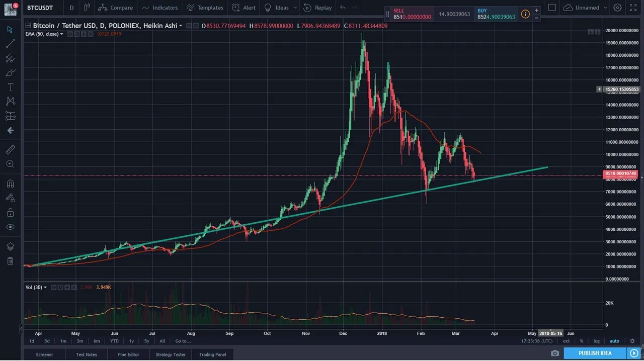Set time range to 3m
The width and height of the screenshot is (644, 361).
79,341
